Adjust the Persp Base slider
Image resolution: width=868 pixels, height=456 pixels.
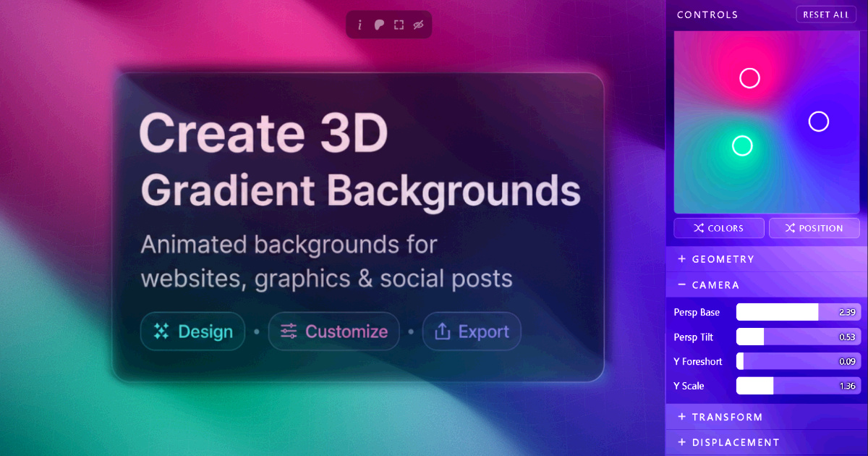point(798,312)
